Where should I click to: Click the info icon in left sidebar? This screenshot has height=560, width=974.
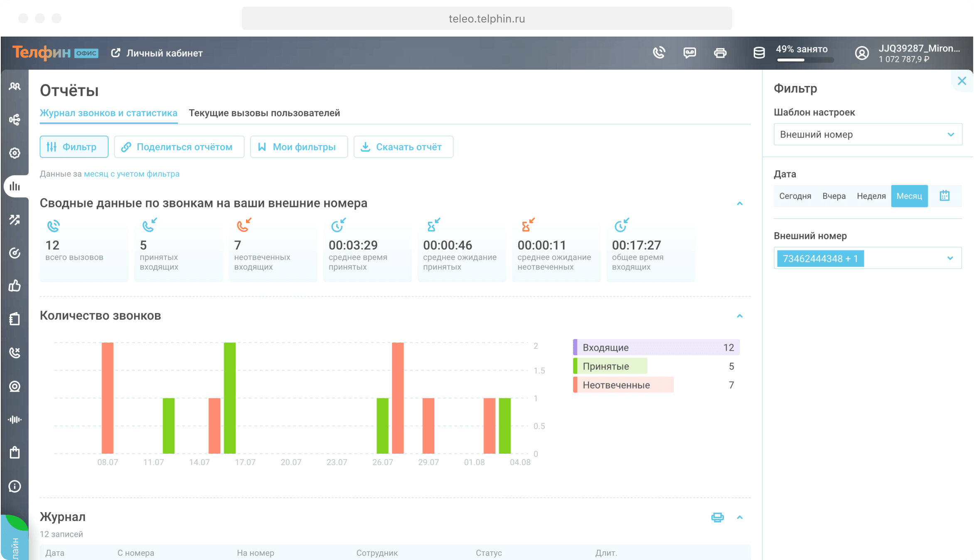pos(15,486)
